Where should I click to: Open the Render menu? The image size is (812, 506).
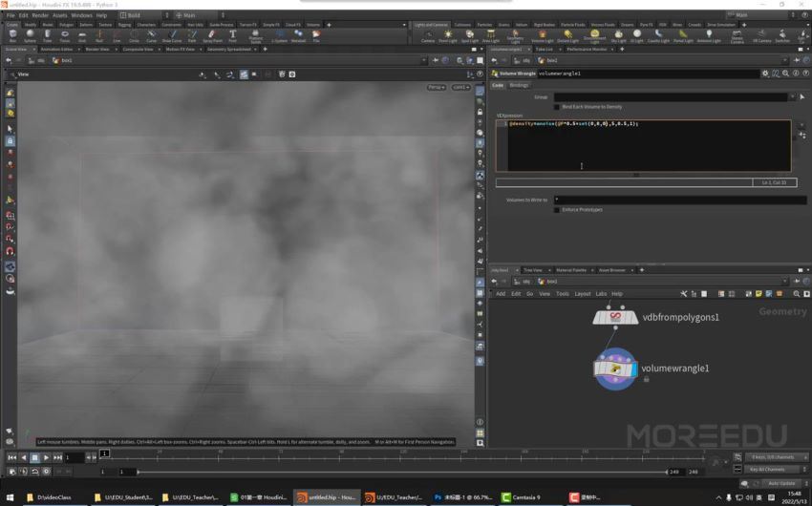tap(40, 15)
